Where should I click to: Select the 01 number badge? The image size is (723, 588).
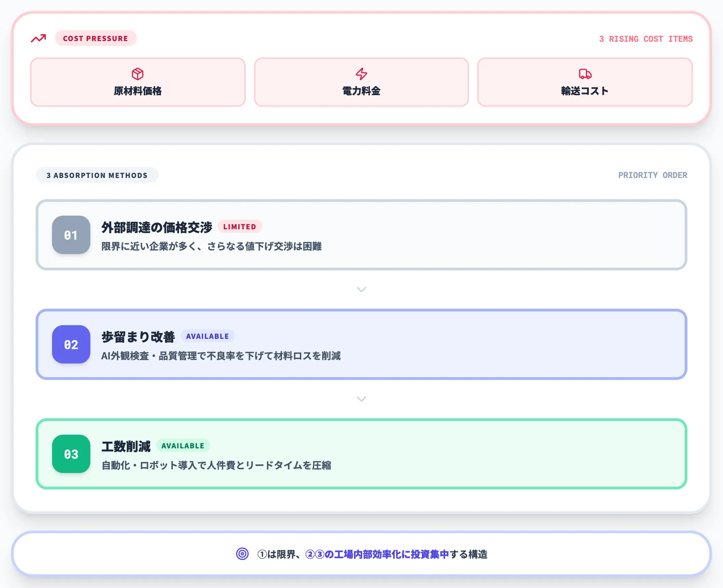(71, 235)
